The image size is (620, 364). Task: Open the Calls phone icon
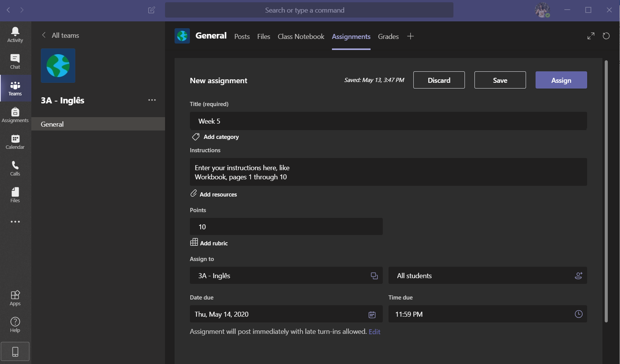click(x=15, y=168)
